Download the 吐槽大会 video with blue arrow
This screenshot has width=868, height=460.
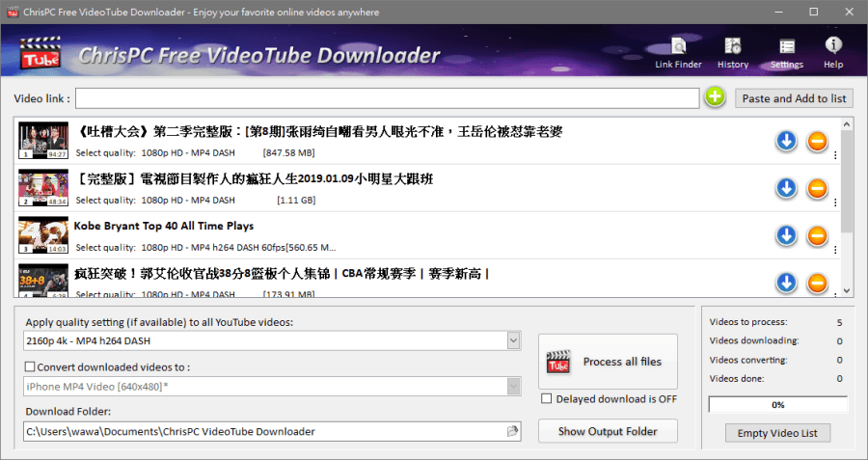pyautogui.click(x=786, y=141)
